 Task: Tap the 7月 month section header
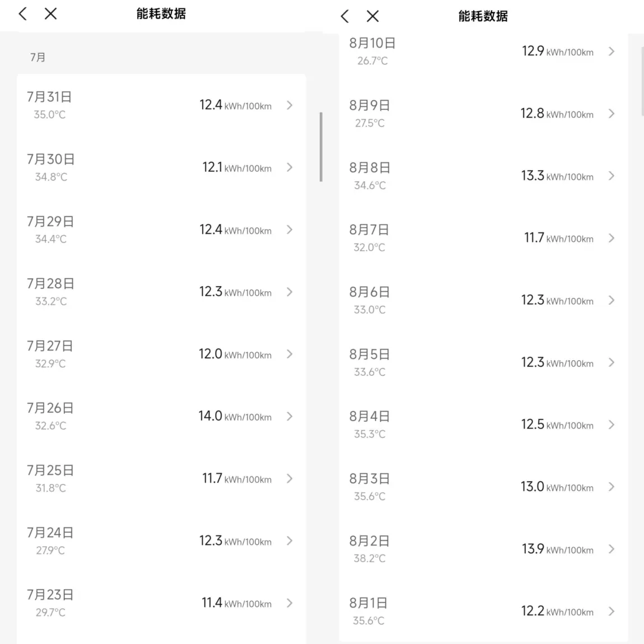coord(38,57)
